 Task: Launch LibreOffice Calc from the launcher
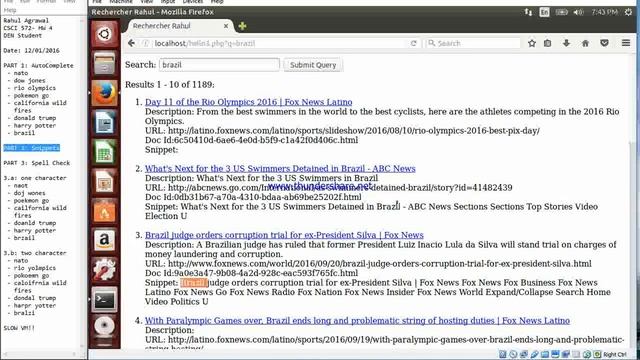(x=104, y=152)
